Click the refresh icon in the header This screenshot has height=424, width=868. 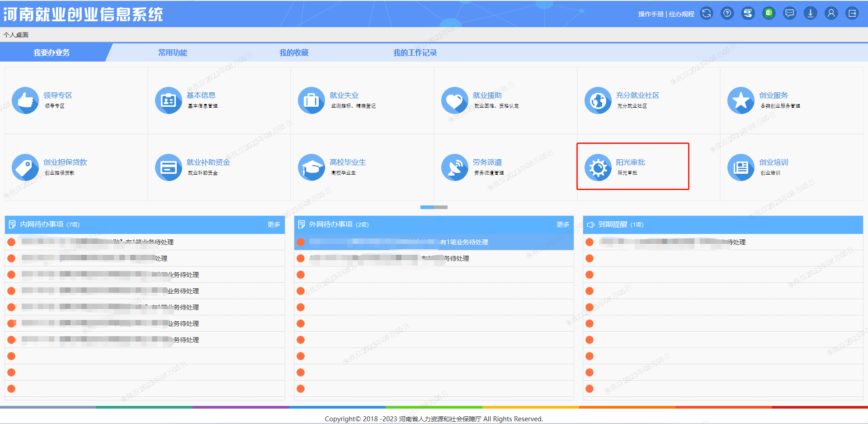coord(706,14)
